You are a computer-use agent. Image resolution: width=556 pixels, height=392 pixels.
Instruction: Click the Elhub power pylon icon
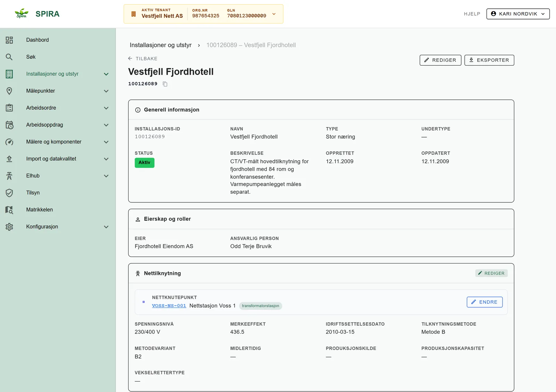pyautogui.click(x=9, y=176)
